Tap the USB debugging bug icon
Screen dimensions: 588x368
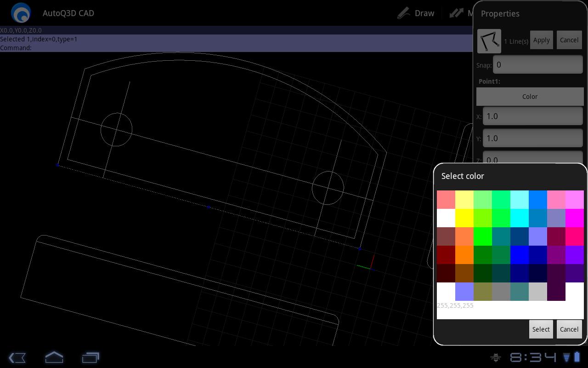click(496, 357)
